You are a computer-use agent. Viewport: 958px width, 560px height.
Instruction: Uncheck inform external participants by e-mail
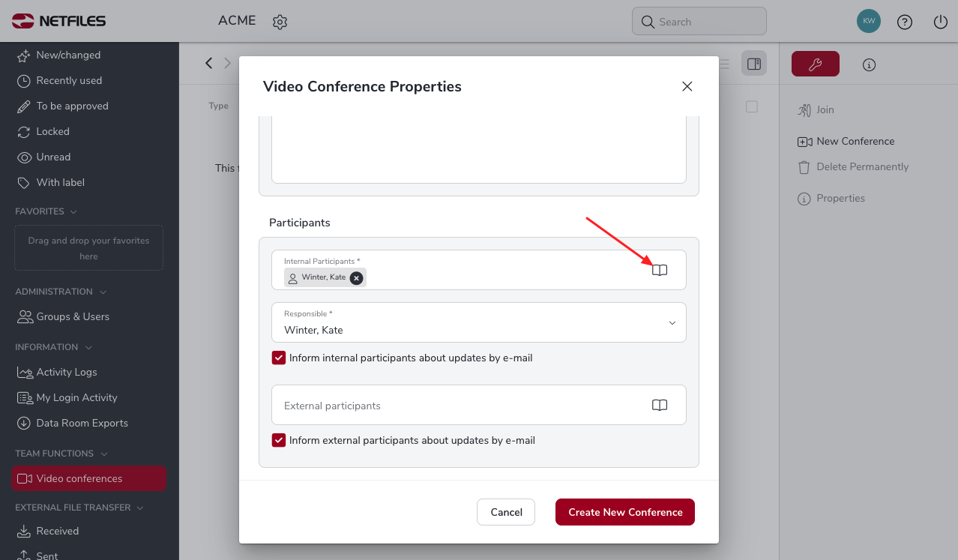click(x=279, y=440)
